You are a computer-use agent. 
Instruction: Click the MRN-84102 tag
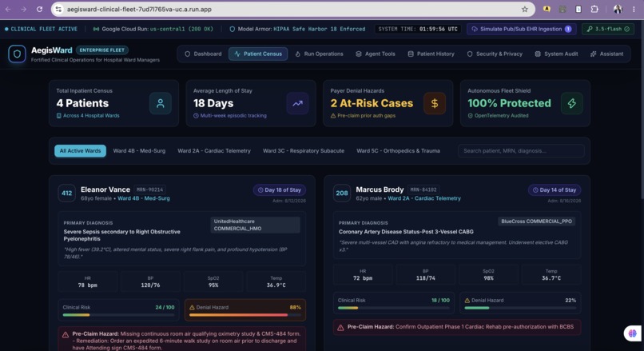coord(423,189)
